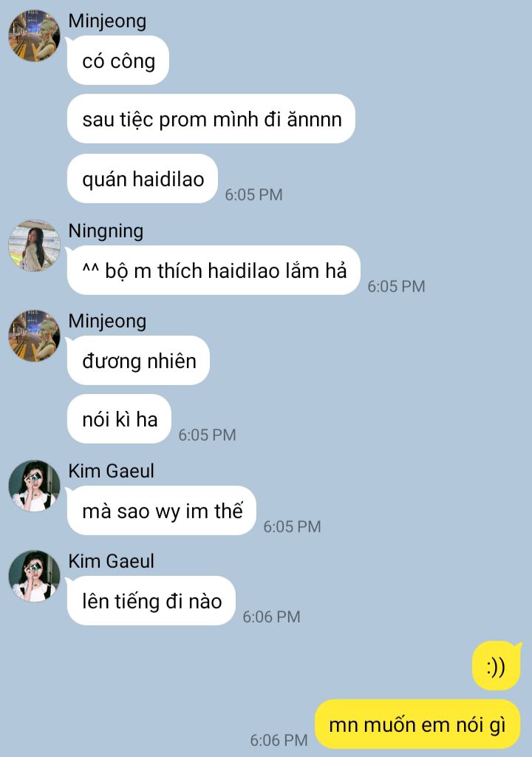
Task: Click the Kim Gaeul name above 'mà sao wy im thế'
Action: tap(111, 471)
